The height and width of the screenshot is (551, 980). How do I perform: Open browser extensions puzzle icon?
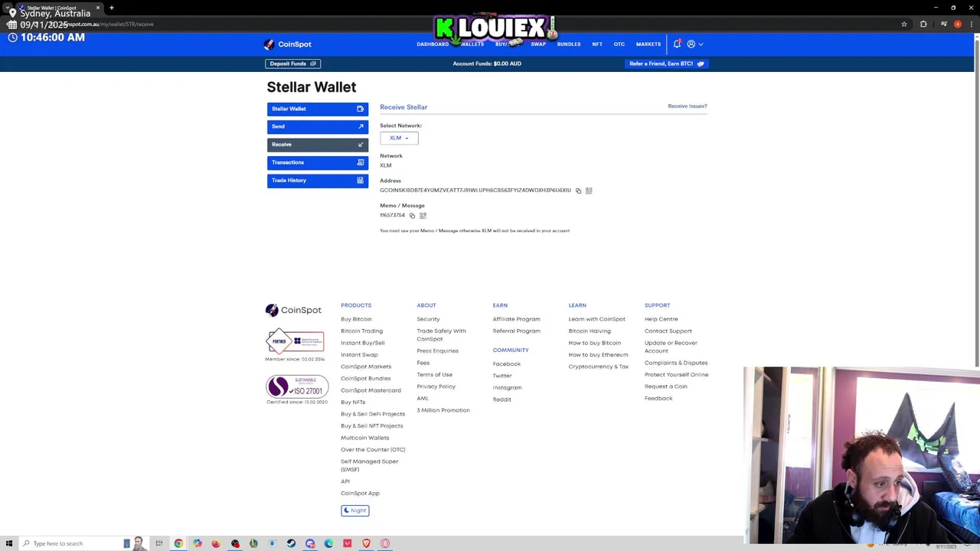pos(923,24)
